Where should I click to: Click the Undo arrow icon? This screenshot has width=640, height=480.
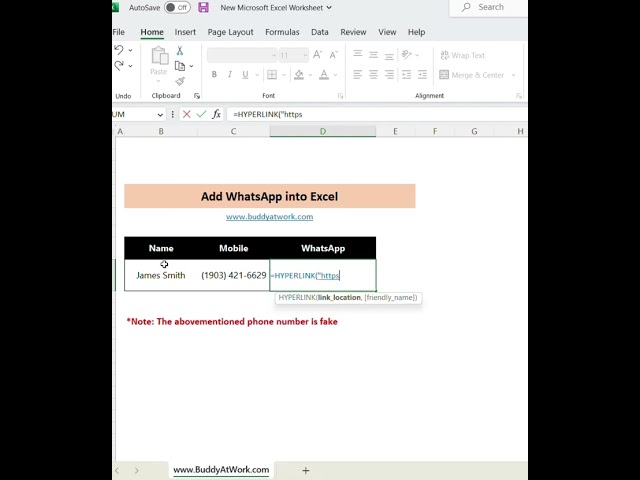click(x=119, y=50)
